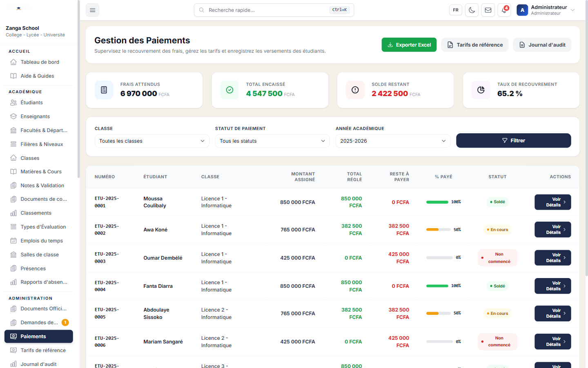Open Voir Détails for Fanta Diarra

point(553,286)
